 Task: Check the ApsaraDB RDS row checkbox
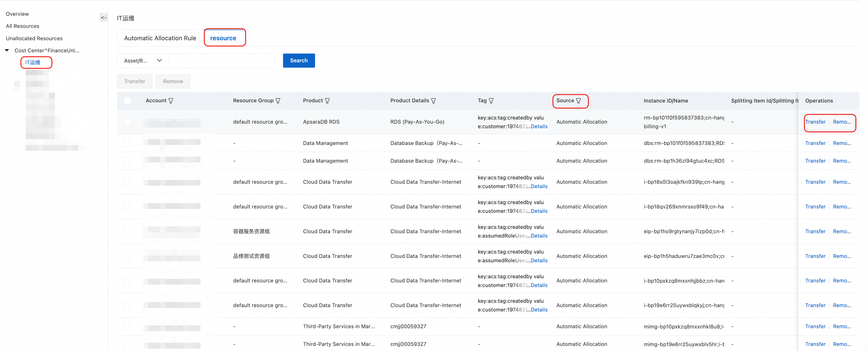(127, 122)
